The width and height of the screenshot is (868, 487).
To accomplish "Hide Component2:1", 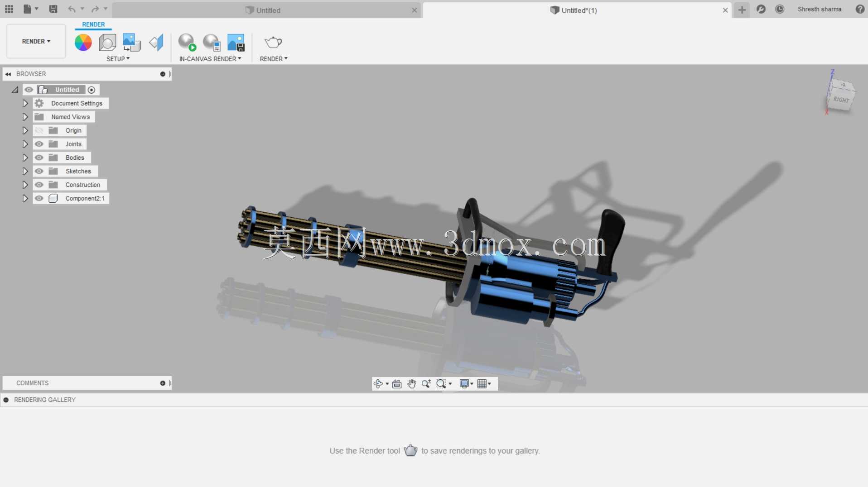I will point(39,198).
